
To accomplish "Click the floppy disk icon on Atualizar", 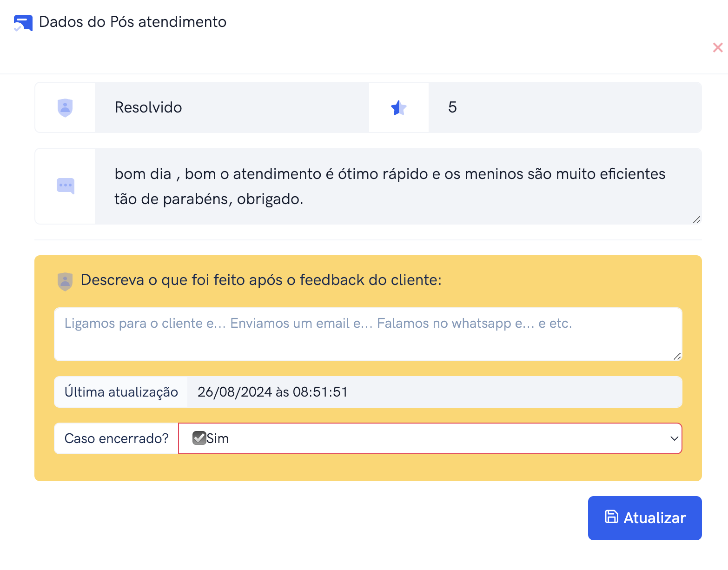I will (x=611, y=517).
